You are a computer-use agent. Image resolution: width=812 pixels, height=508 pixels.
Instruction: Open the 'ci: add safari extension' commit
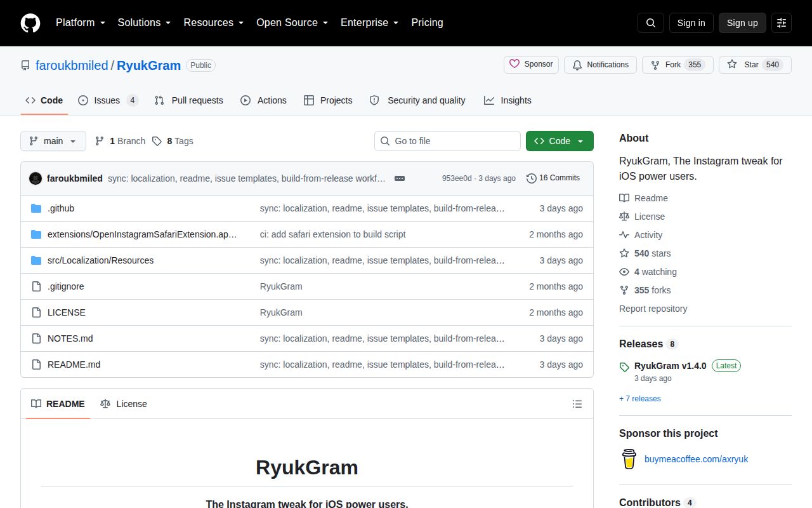pyautogui.click(x=333, y=234)
